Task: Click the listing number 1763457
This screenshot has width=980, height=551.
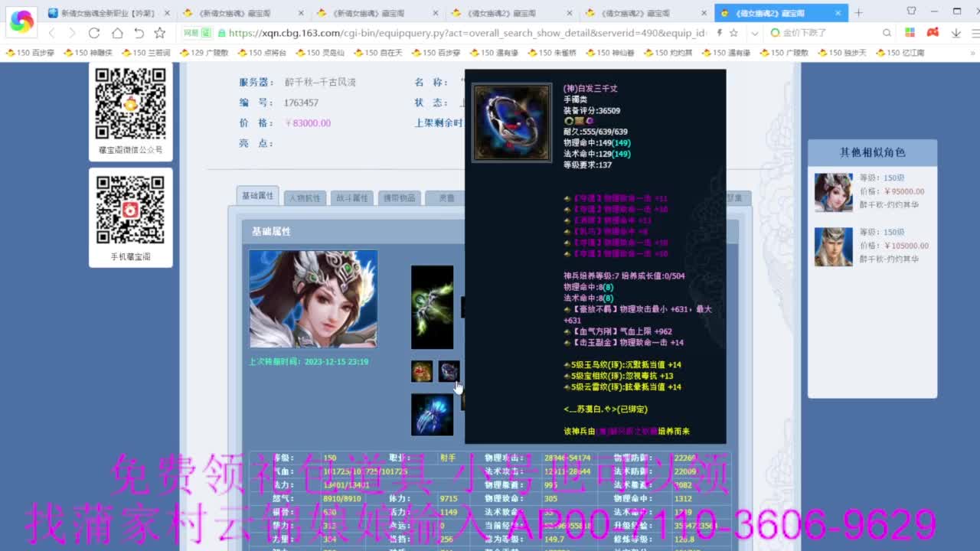Action: (301, 103)
